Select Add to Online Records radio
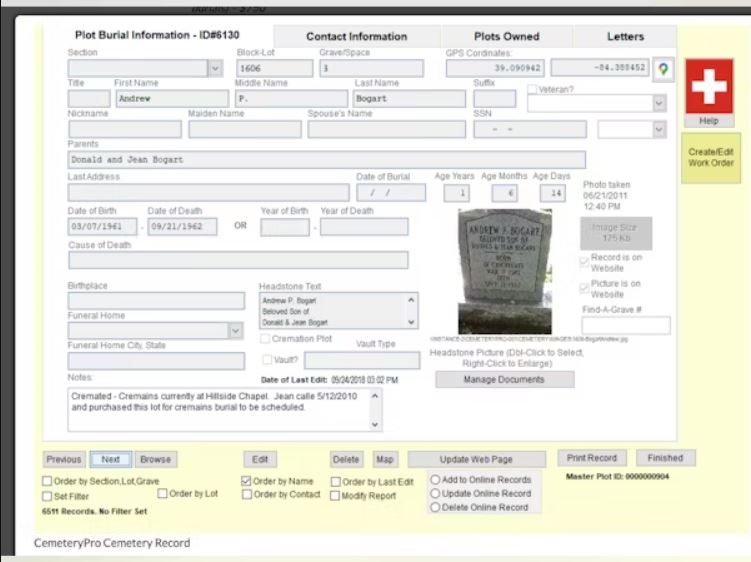 435,480
